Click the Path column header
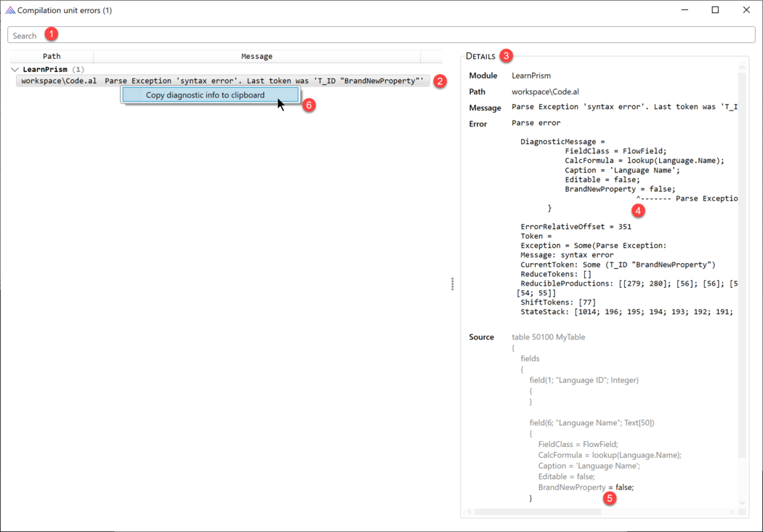Viewport: 763px width, 532px height. click(x=52, y=57)
